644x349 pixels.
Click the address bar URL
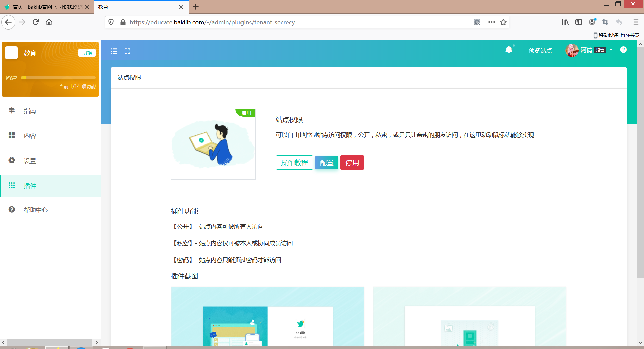point(212,22)
